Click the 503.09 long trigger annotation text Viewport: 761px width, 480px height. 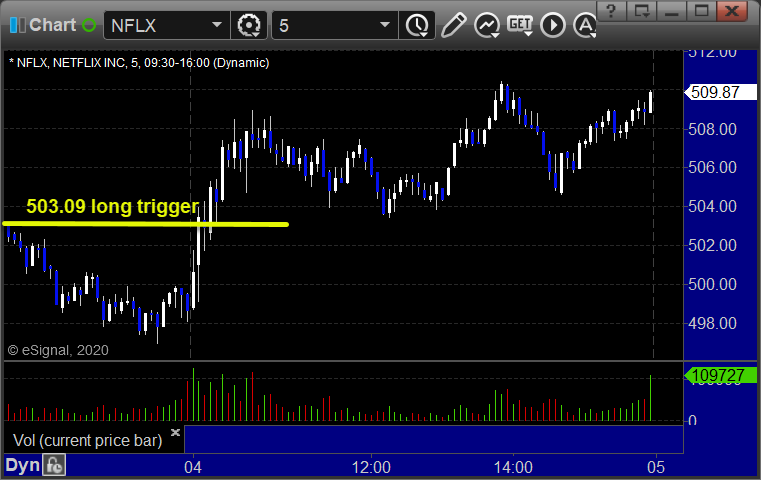coord(113,206)
